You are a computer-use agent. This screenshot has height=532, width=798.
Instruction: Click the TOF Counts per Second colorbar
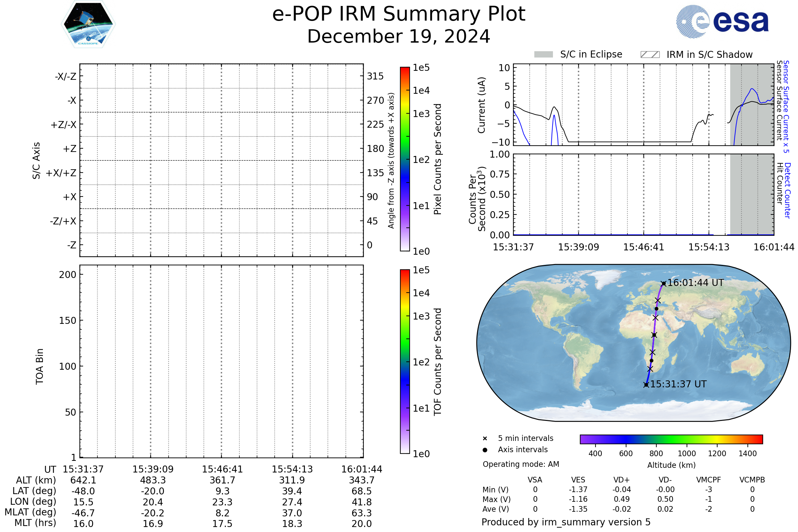click(x=405, y=361)
